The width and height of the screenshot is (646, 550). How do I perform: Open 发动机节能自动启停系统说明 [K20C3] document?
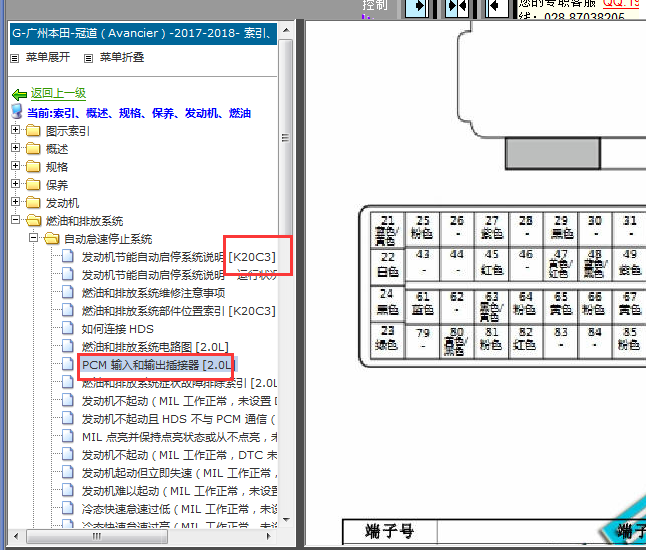(x=178, y=257)
